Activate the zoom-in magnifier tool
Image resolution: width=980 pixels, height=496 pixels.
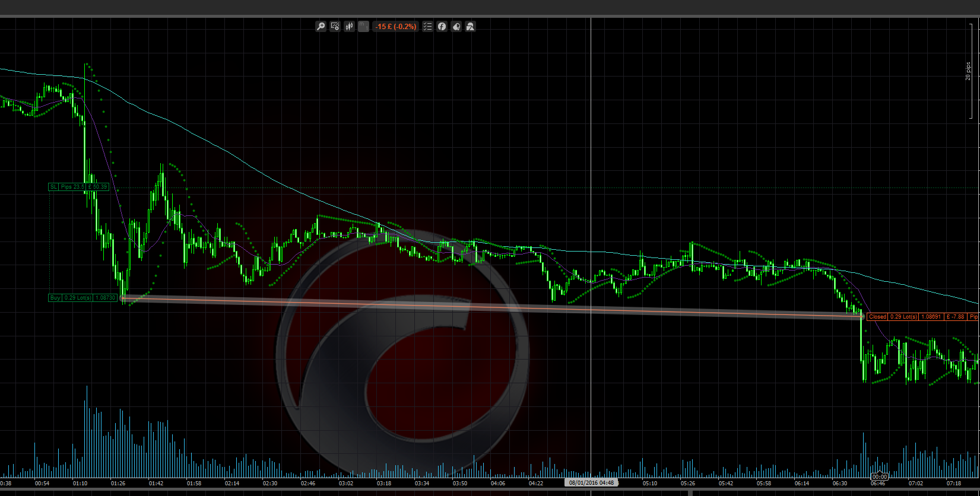[321, 26]
